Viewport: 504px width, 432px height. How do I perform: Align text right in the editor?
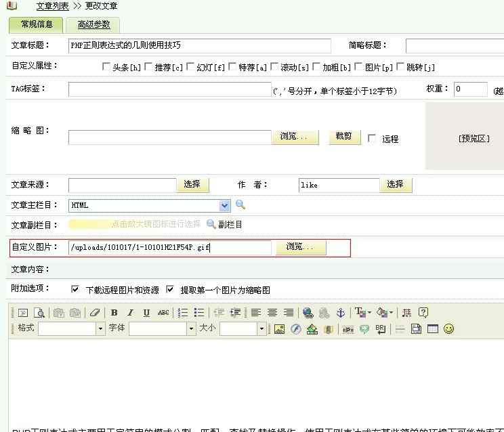[289, 313]
